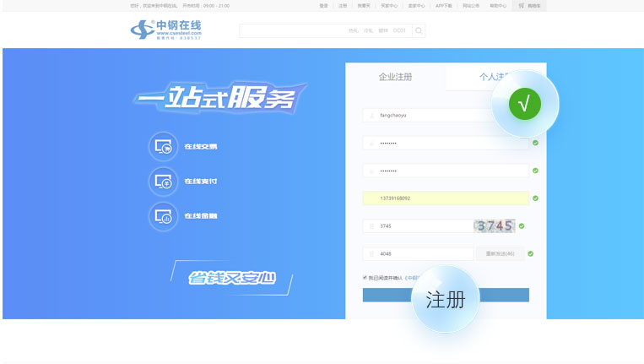Open the 购物车 shopping cart
The image size is (644, 364).
tap(530, 5)
